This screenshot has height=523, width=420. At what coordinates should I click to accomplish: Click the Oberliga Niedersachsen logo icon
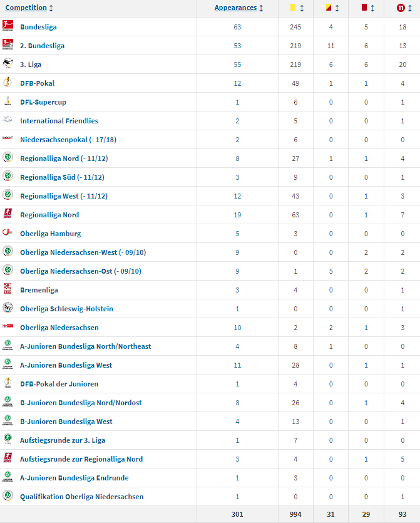pyautogui.click(x=8, y=326)
